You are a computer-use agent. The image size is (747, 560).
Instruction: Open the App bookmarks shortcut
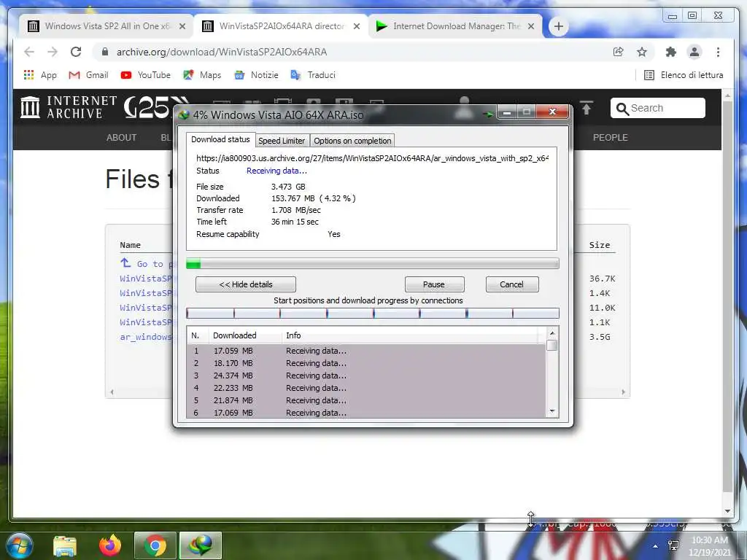pyautogui.click(x=40, y=75)
